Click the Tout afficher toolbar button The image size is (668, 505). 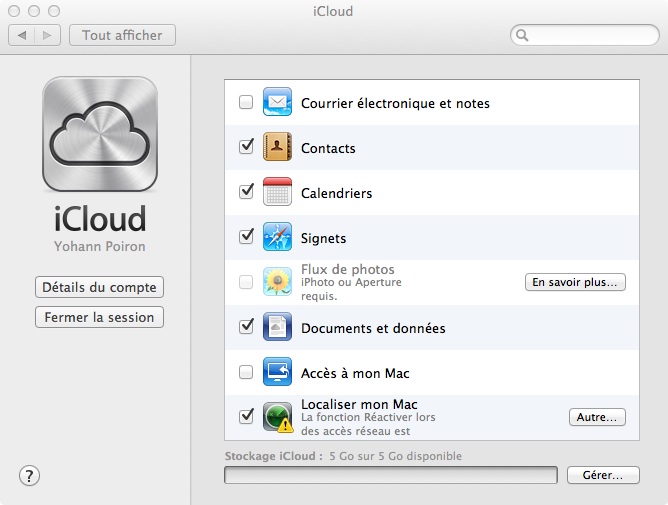(122, 35)
